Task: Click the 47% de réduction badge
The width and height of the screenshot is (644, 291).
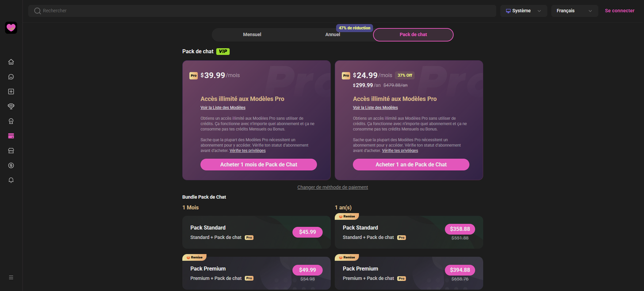Action: pos(354,28)
